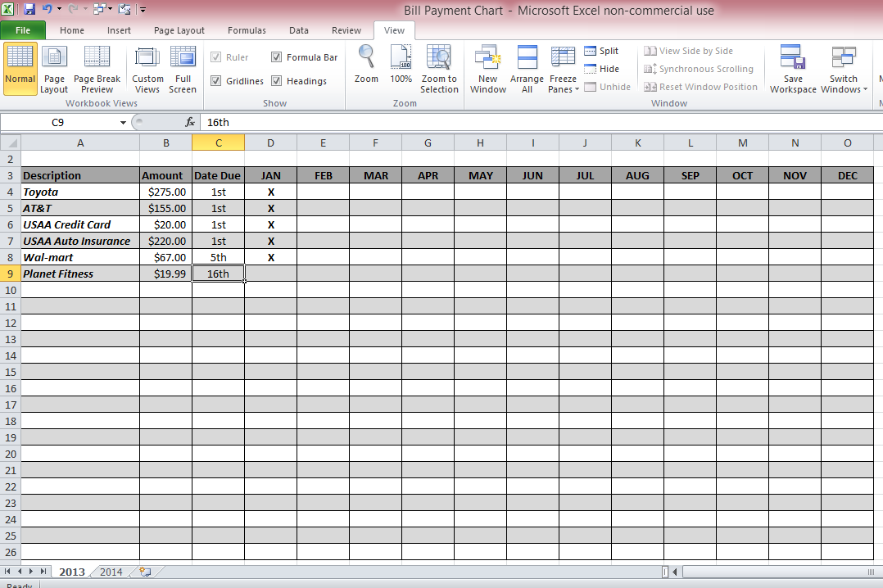Open Custom Views dialog
Viewport: 883px width, 588px height.
click(147, 68)
